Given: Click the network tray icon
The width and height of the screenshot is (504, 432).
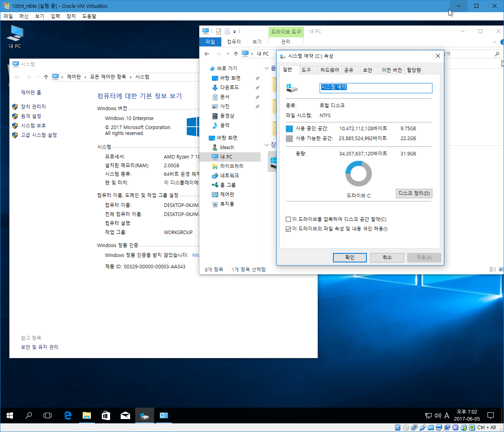Looking at the screenshot, I should (429, 415).
